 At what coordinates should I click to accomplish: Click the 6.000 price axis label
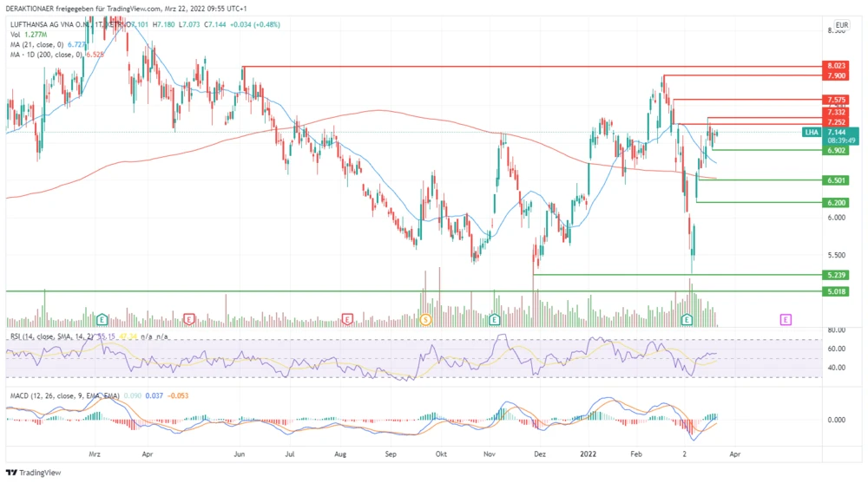pyautogui.click(x=837, y=218)
